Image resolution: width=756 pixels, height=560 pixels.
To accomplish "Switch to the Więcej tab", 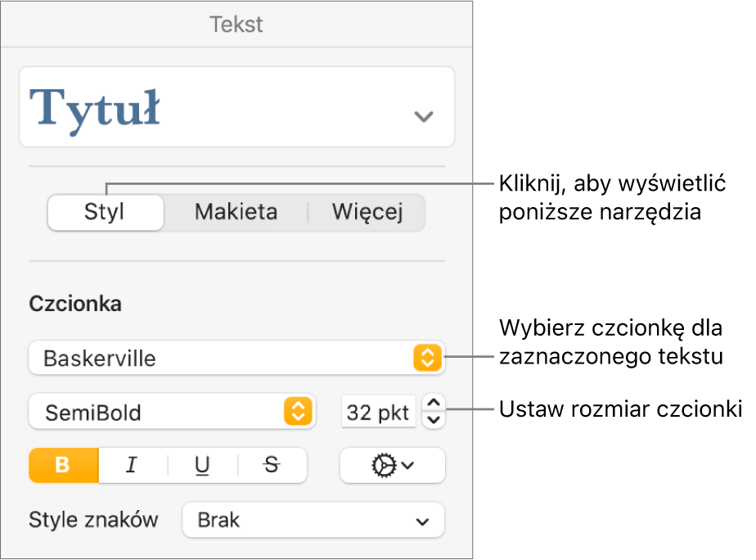I will pos(367,212).
